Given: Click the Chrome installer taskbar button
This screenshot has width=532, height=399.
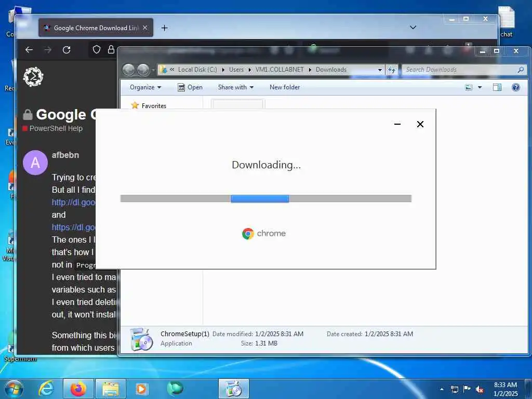Looking at the screenshot, I should coord(234,389).
